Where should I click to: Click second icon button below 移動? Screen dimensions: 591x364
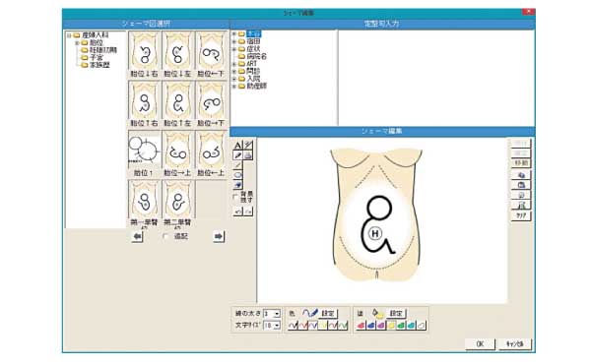click(521, 185)
